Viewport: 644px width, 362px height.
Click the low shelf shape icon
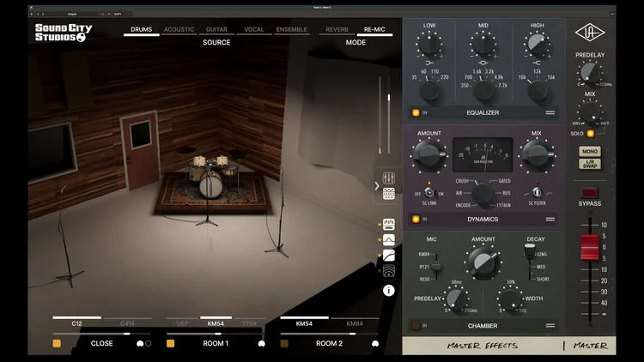point(429,63)
